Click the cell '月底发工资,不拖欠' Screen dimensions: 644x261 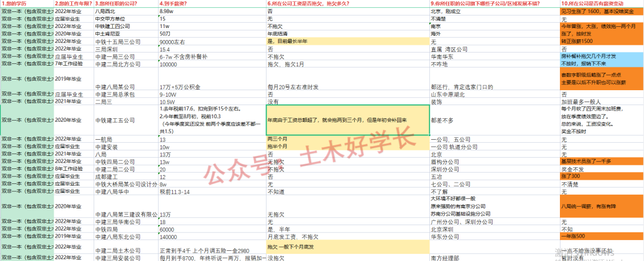tap(348, 237)
